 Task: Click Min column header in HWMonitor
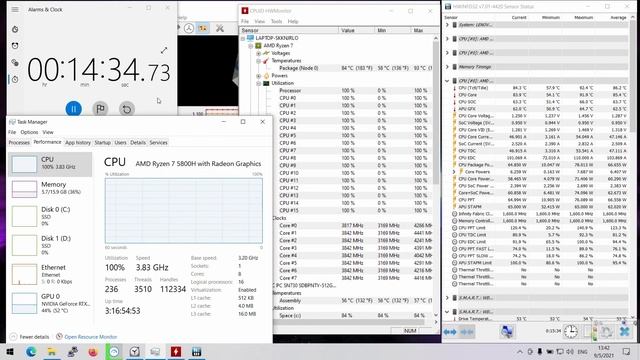tap(393, 30)
